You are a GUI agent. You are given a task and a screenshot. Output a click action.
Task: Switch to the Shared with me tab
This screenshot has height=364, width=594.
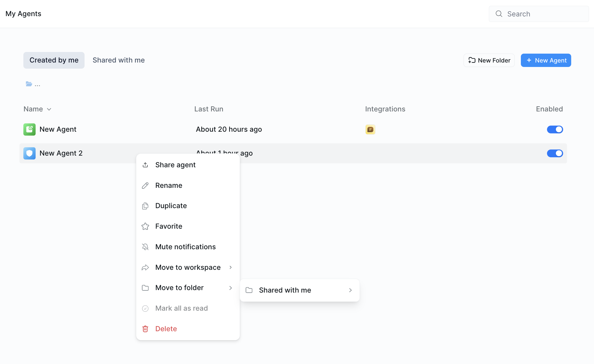click(x=118, y=60)
